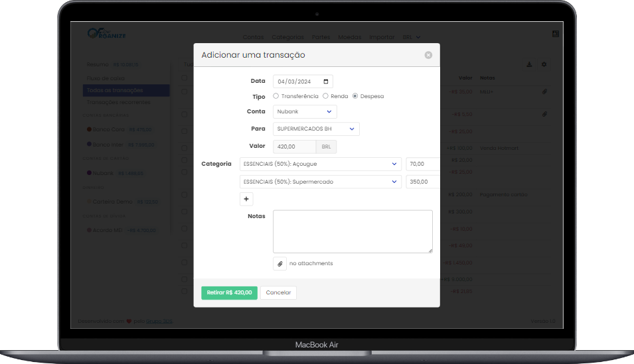This screenshot has width=634, height=364.
Task: Click paperclip icon on MEU+ transaction row
Action: point(544,92)
